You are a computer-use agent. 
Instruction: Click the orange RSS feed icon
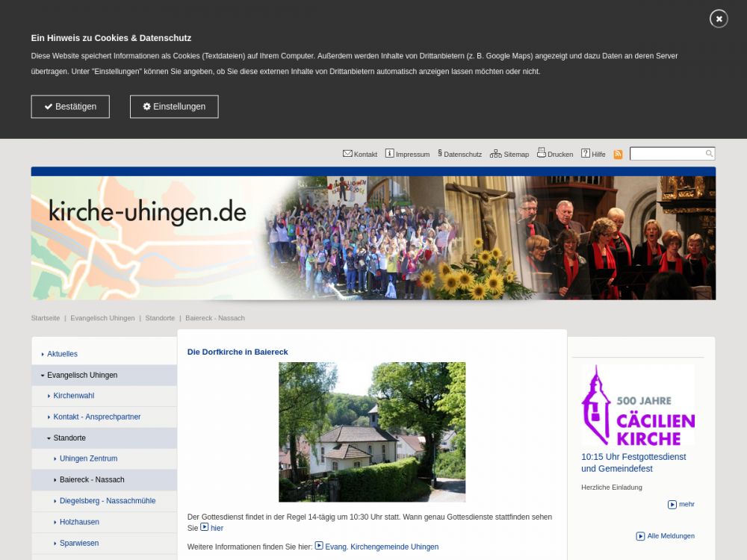pos(618,155)
